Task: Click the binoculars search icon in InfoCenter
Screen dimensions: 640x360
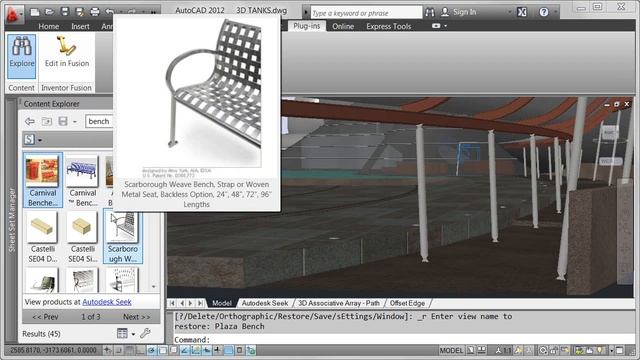Action: pyautogui.click(x=429, y=12)
